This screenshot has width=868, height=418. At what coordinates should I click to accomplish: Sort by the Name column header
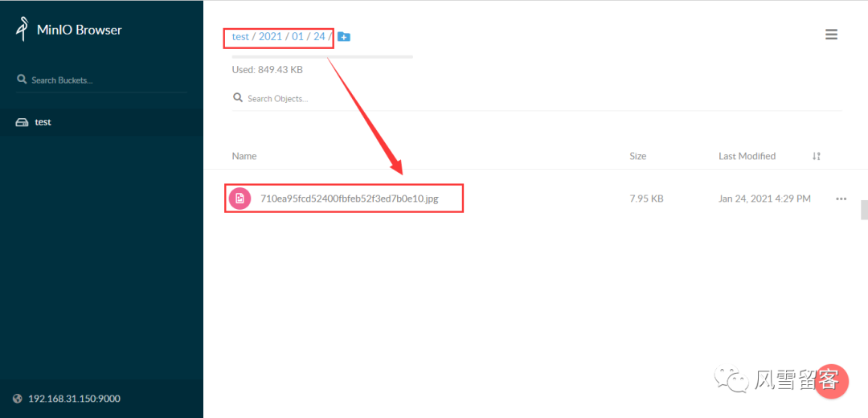tap(244, 156)
